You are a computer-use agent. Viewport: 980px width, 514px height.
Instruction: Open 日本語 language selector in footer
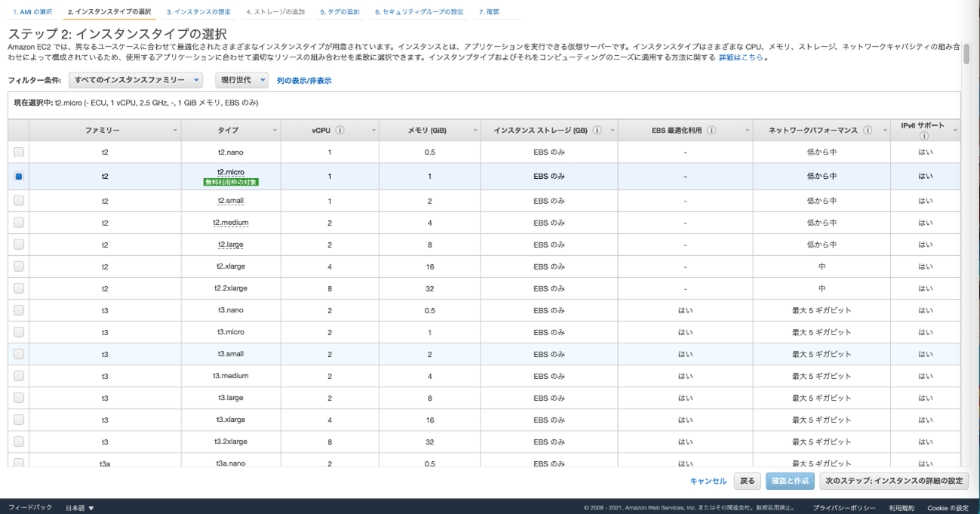point(80,508)
